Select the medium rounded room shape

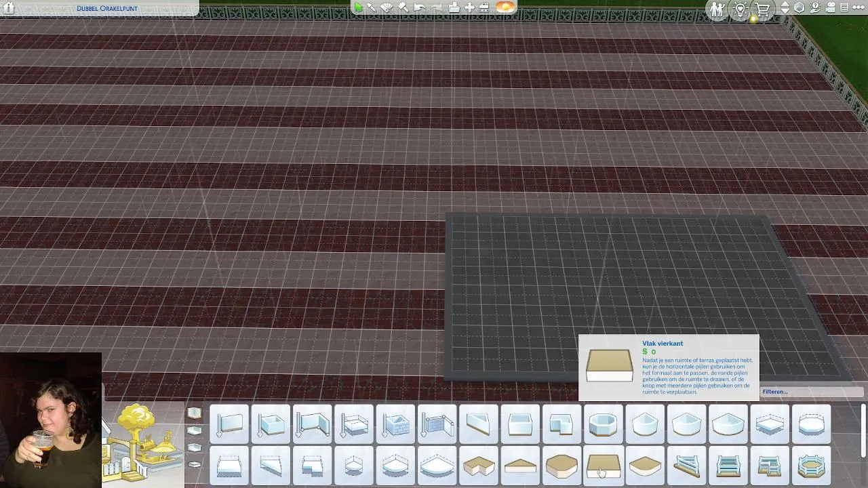686,424
